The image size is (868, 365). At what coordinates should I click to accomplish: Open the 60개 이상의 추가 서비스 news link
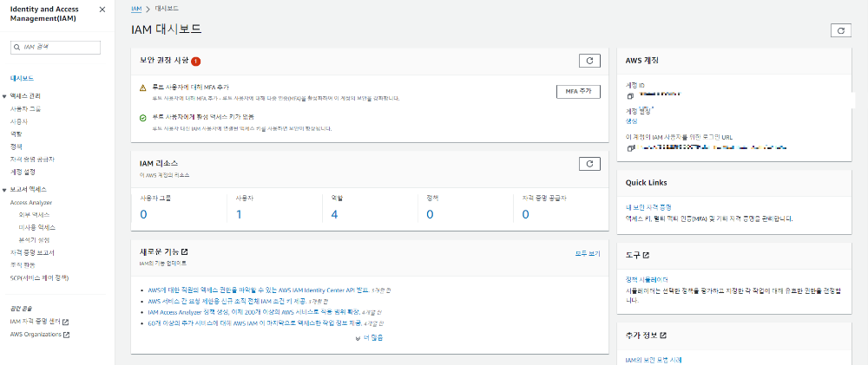254,323
